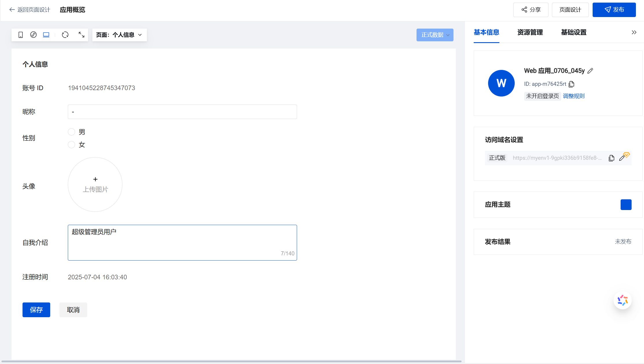Open the blue 应用主题 color swatch
Image resolution: width=644 pixels, height=364 pixels.
click(626, 205)
